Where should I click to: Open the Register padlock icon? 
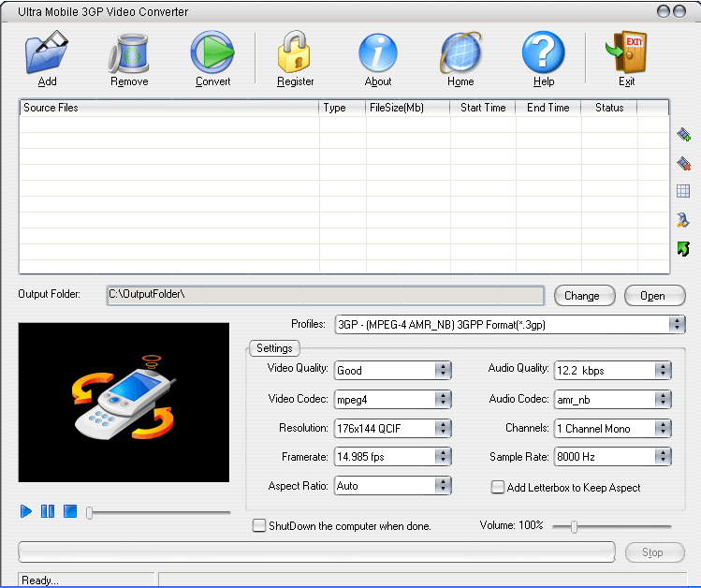[x=294, y=51]
